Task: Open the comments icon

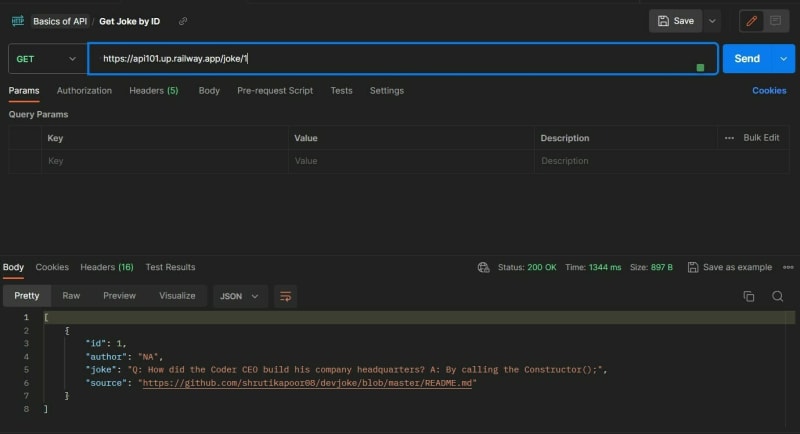Action: (776, 21)
